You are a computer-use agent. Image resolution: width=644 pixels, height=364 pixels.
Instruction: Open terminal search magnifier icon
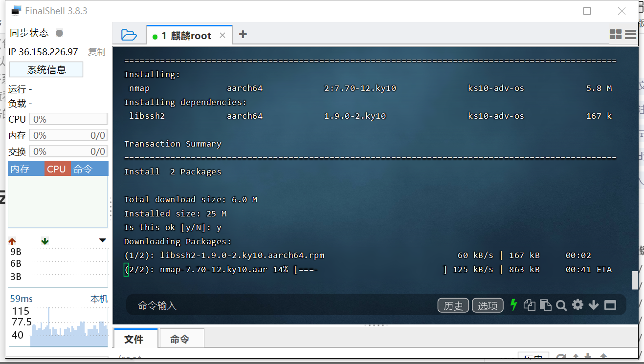click(561, 305)
